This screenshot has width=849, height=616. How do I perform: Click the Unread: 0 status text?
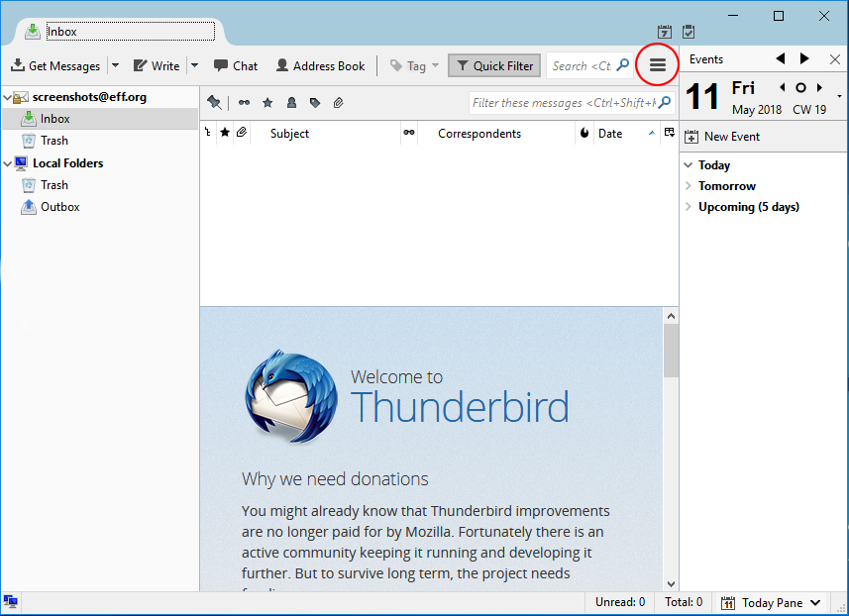pos(620,602)
